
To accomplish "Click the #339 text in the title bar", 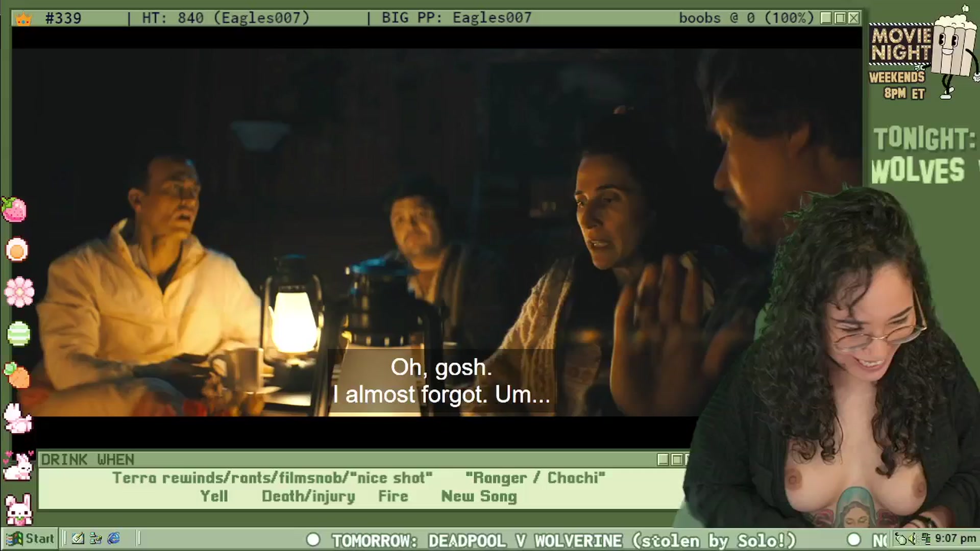I will (x=63, y=18).
